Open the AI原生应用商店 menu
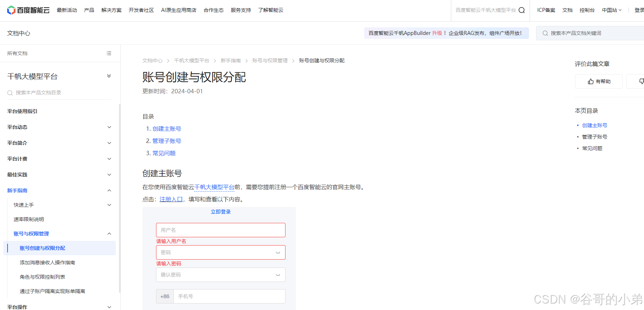This screenshot has height=310, width=644. coord(179,10)
